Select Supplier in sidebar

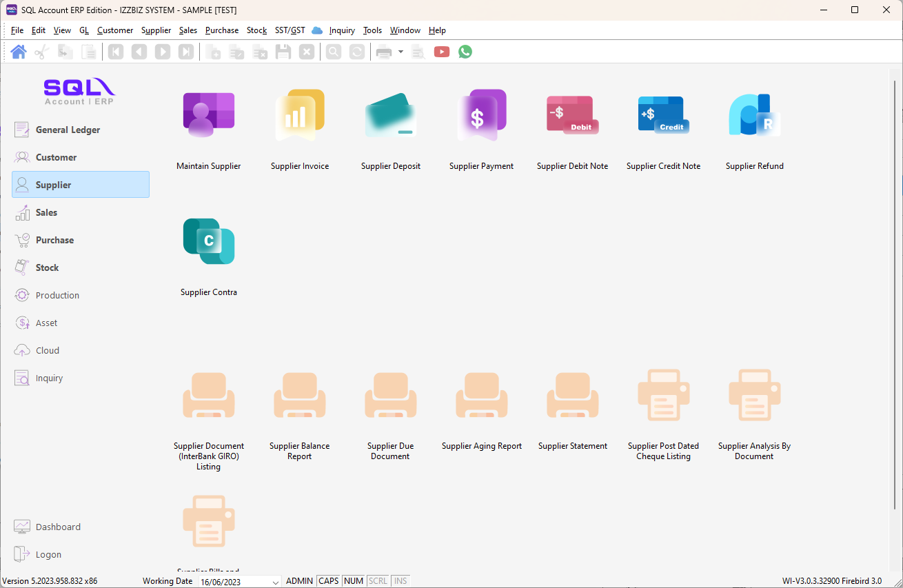tap(81, 185)
